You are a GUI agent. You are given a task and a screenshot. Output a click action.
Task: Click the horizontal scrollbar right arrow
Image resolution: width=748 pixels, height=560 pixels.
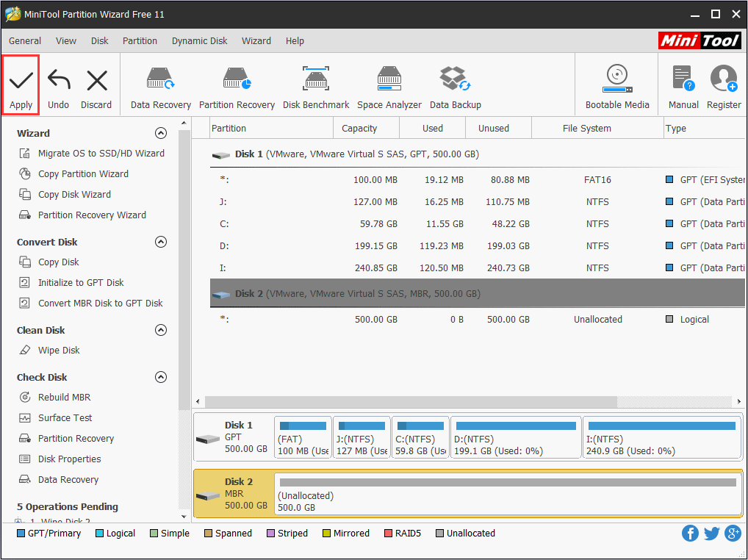(x=739, y=402)
